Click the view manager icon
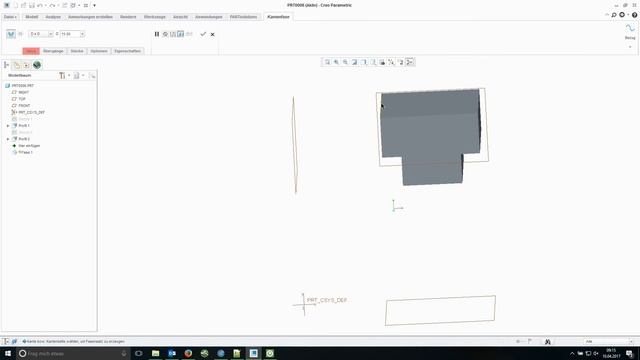 click(x=382, y=62)
